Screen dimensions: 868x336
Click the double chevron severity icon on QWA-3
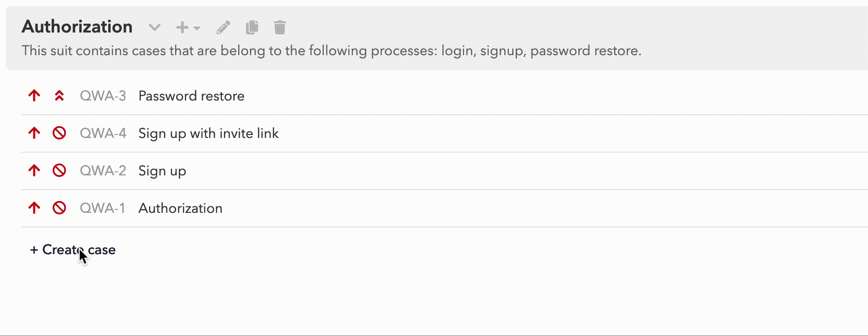tap(59, 96)
